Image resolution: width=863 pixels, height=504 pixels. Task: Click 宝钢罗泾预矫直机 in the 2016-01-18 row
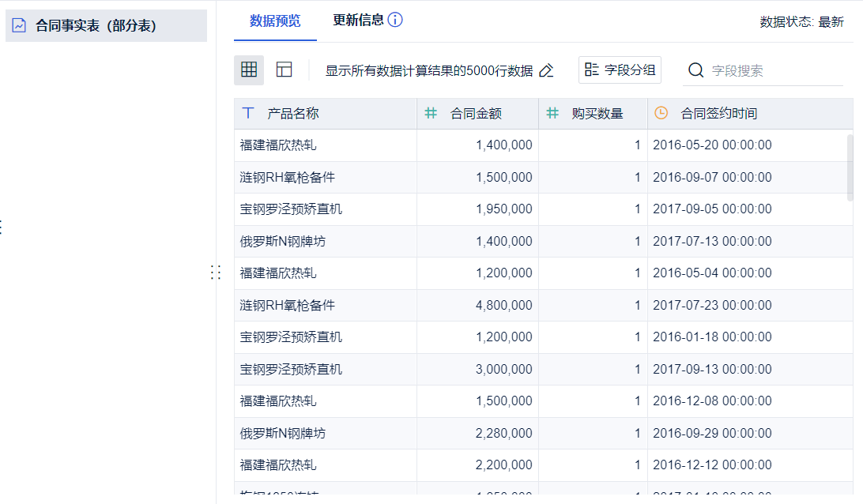click(291, 337)
